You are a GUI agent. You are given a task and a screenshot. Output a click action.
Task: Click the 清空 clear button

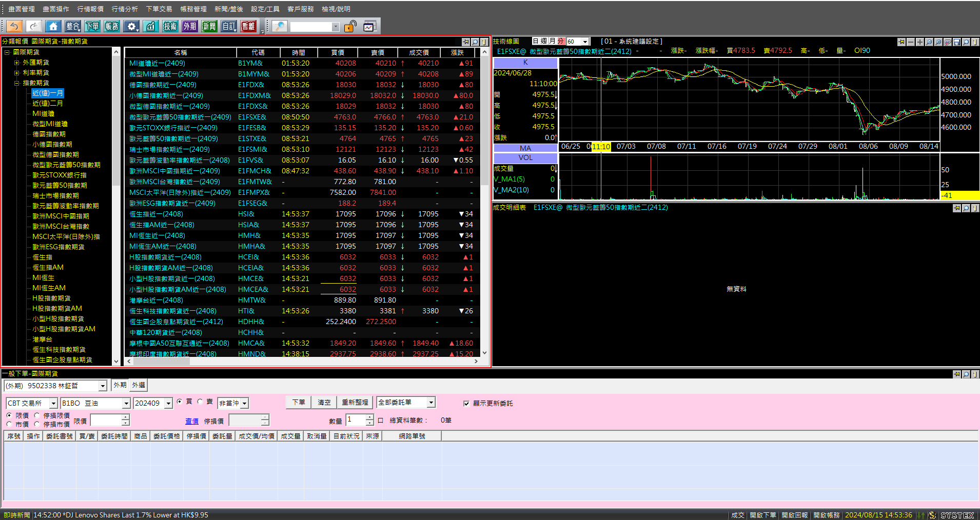324,403
